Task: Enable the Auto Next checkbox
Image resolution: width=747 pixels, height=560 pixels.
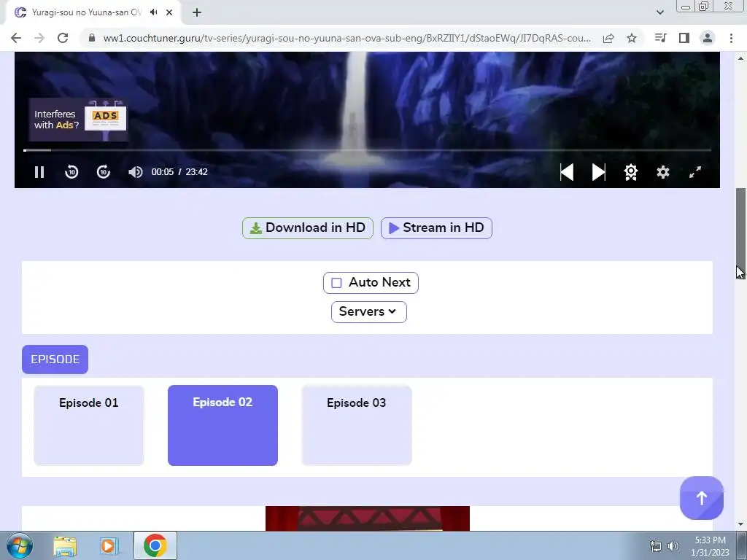Action: 336,283
